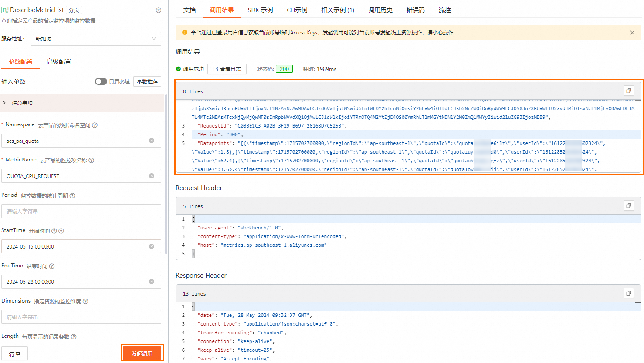
Task: Open the 服务地址 region dropdown
Action: pyautogui.click(x=95, y=39)
